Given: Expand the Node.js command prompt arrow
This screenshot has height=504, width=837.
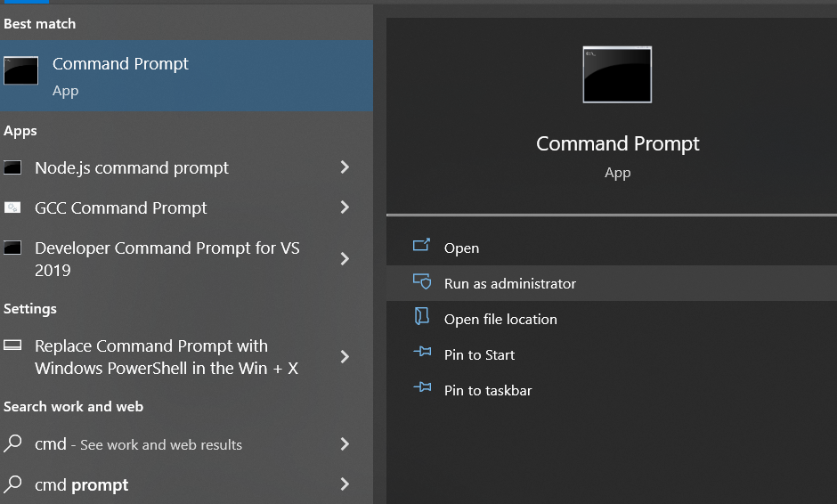Looking at the screenshot, I should [345, 167].
